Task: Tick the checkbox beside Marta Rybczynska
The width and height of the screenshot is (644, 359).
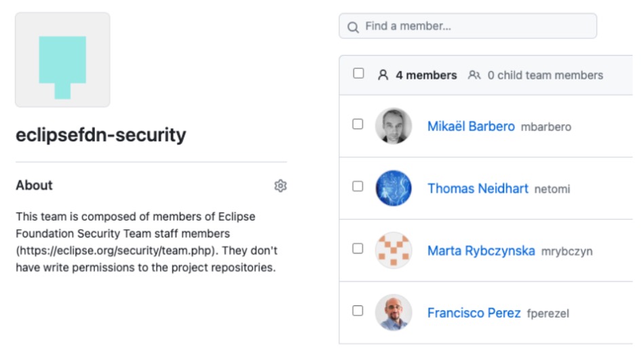Action: pos(358,249)
